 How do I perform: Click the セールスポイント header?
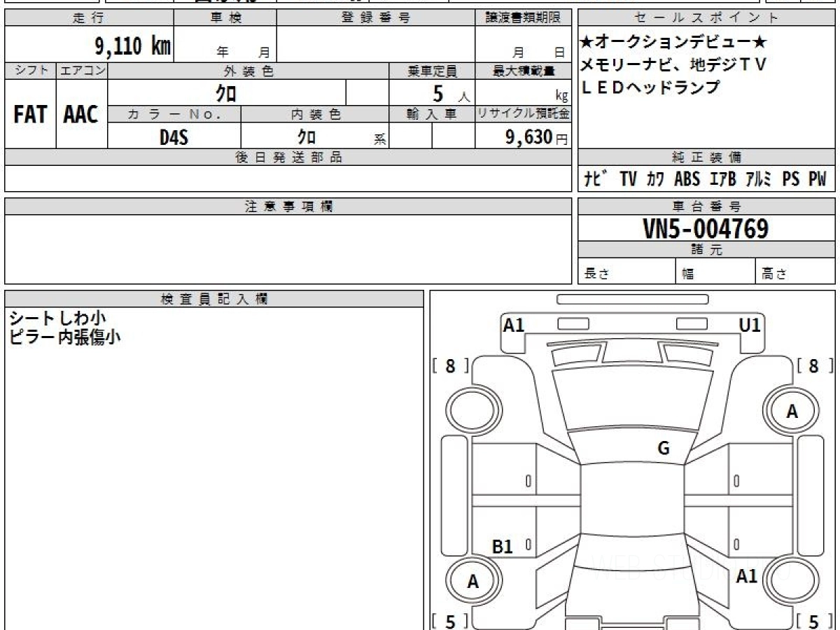[x=706, y=18]
